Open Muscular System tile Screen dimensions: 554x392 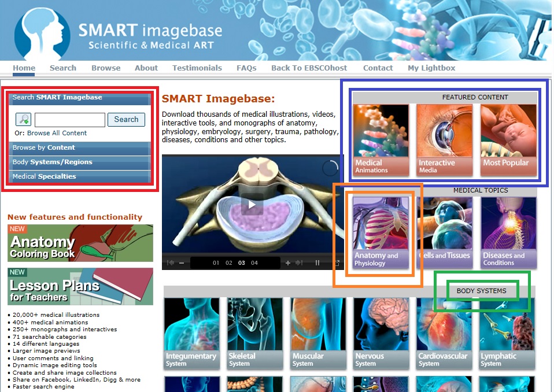coord(318,334)
